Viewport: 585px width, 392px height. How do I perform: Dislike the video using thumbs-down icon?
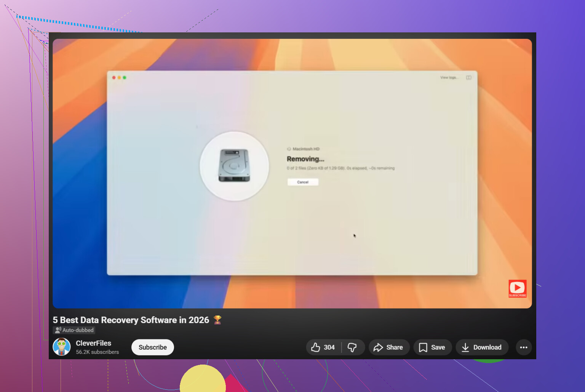353,347
